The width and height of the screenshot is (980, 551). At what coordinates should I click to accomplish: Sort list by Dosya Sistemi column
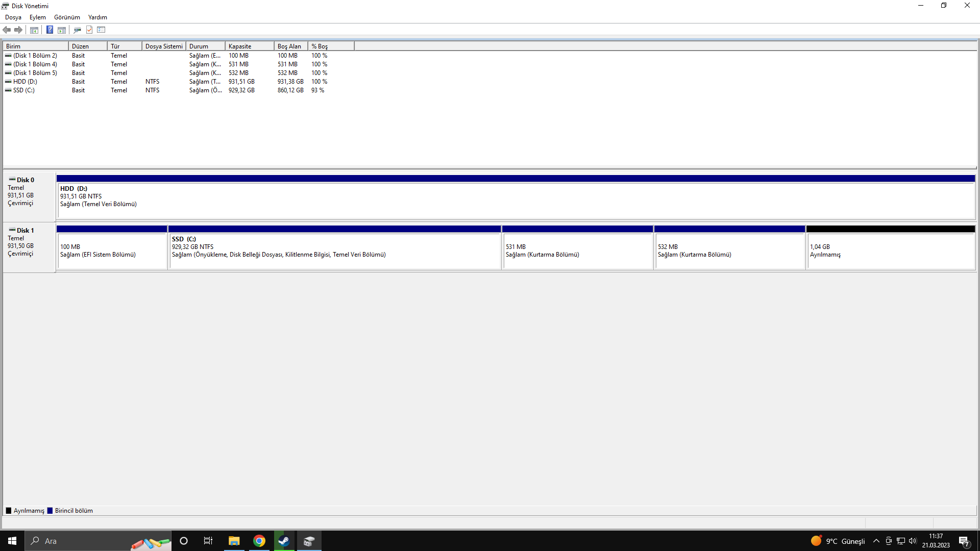[x=163, y=46]
